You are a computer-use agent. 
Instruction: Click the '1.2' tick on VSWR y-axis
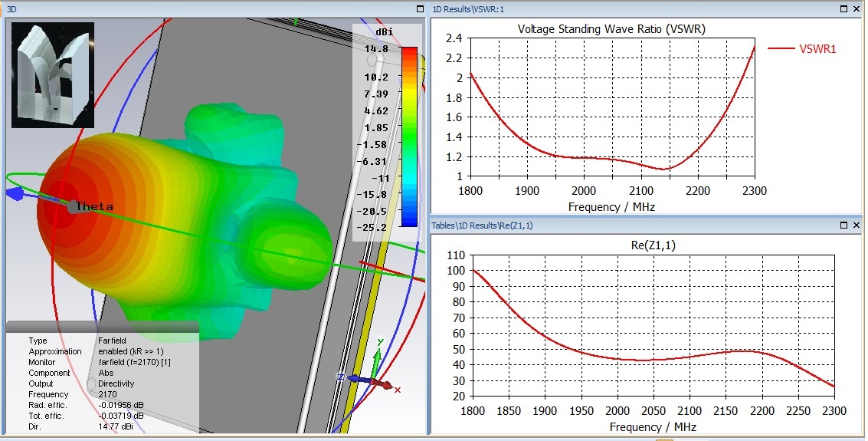click(x=454, y=156)
